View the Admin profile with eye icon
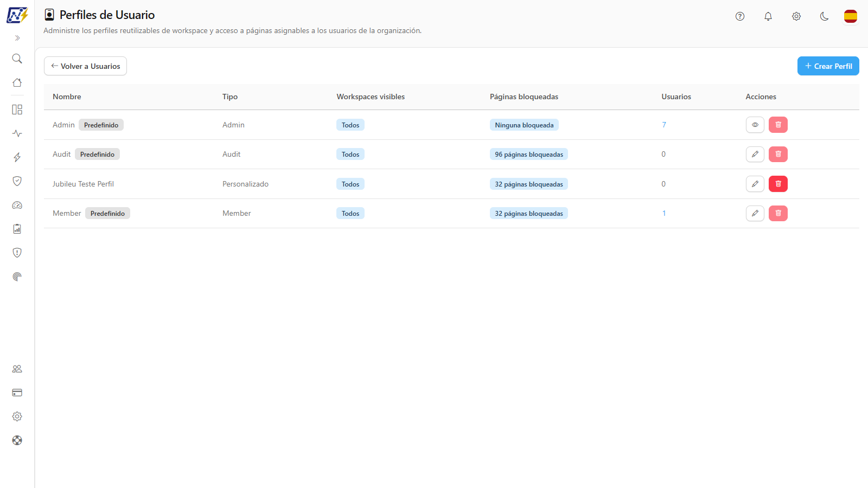Viewport: 868px width, 488px height. click(755, 125)
